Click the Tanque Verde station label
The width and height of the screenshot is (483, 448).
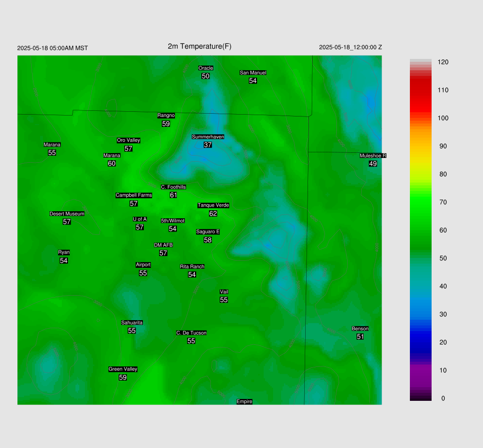coord(213,205)
